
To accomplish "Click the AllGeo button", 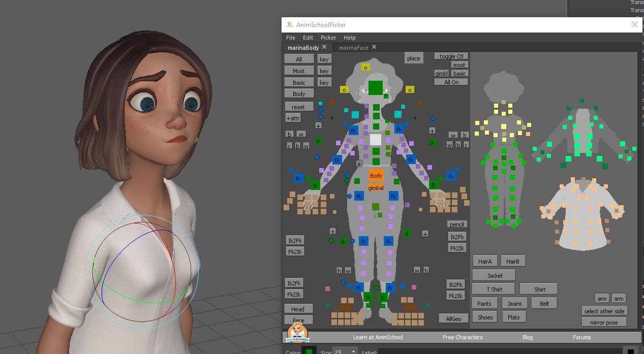I will point(453,318).
